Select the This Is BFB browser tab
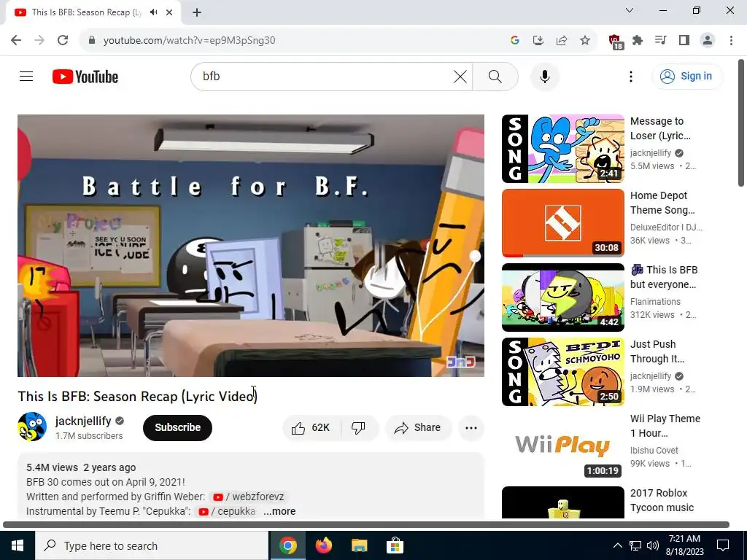The image size is (747, 560). (x=87, y=12)
